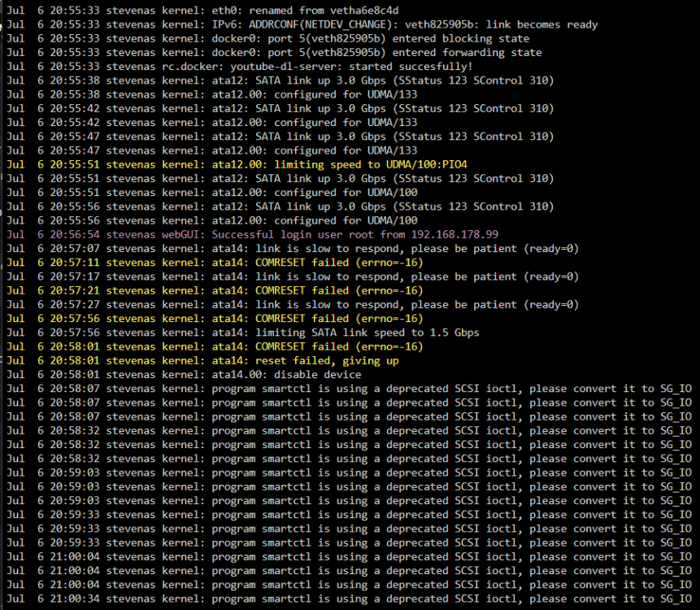Click the IP address 192.168.178.99
Viewport: 700px width, 610px height.
tap(454, 234)
